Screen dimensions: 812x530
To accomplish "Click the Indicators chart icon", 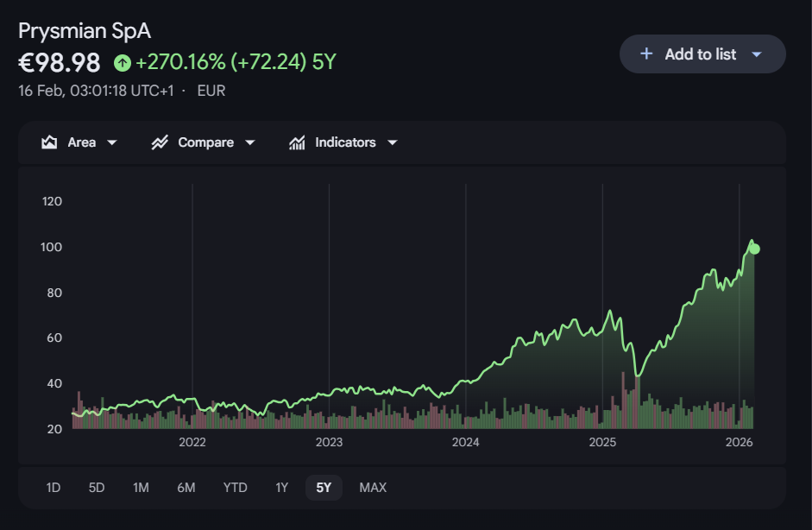I will point(297,142).
